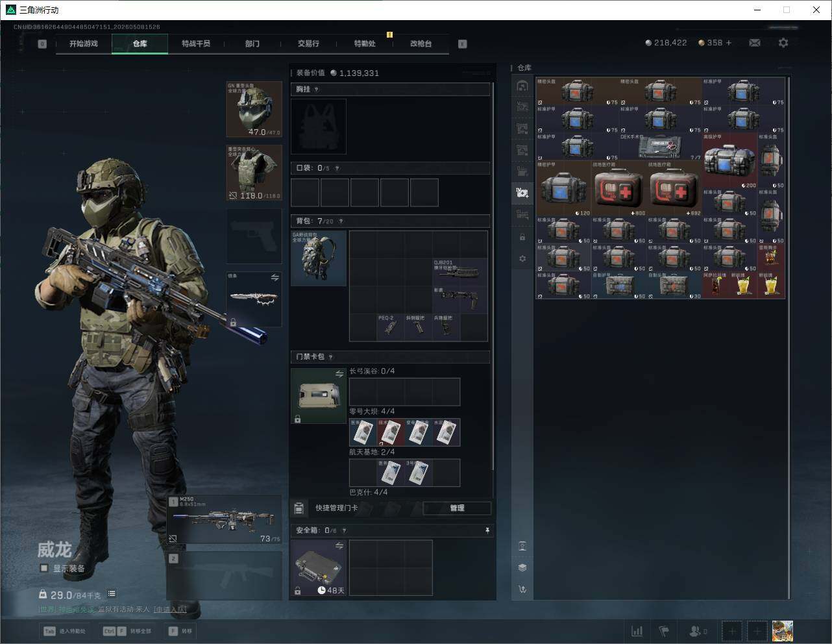Select the PEQ-2 attachment in backpack
This screenshot has width=832, height=644.
[390, 328]
